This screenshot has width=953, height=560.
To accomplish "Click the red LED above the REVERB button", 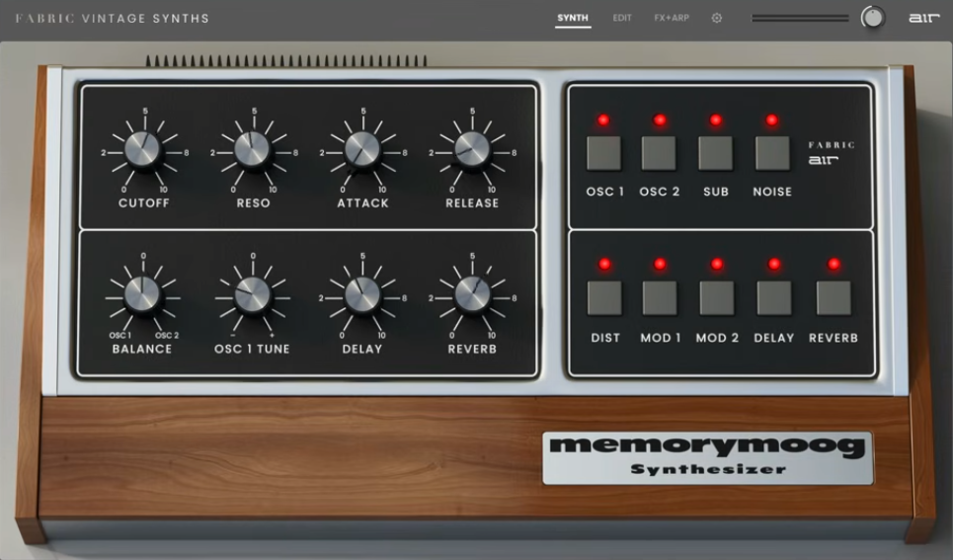I will tap(834, 264).
